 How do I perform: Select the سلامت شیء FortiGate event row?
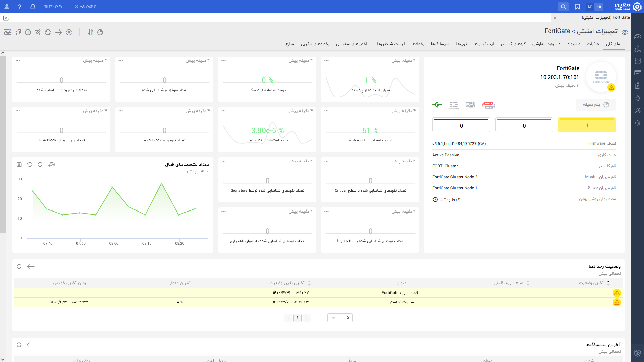[x=318, y=293]
